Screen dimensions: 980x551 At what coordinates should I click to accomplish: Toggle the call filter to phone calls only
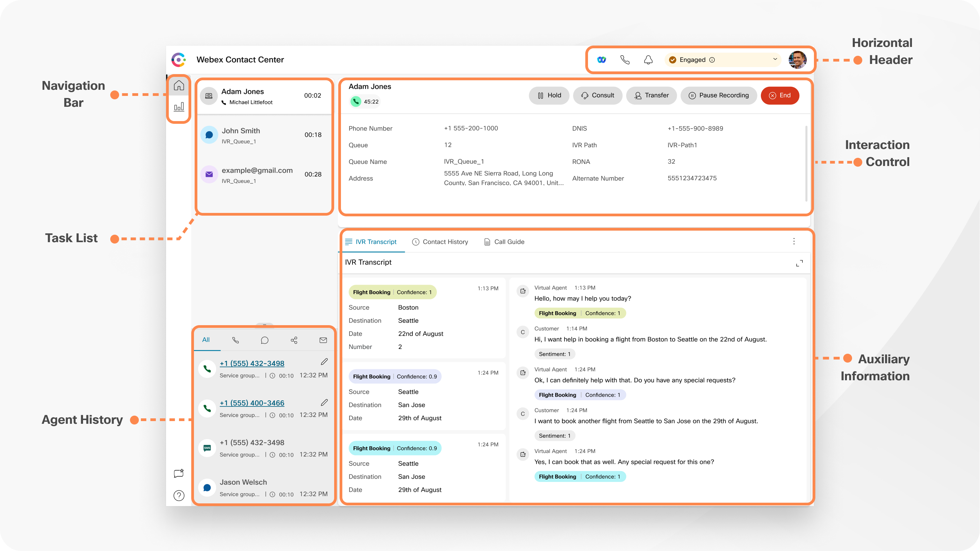235,340
